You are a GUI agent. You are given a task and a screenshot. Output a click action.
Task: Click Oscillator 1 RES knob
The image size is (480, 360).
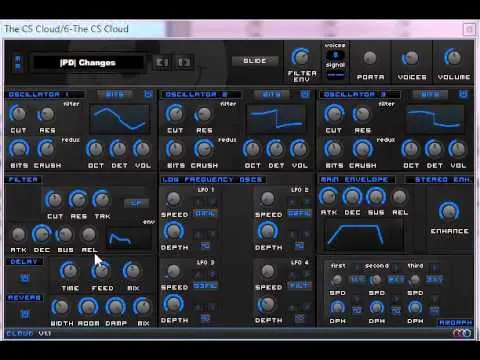pyautogui.click(x=47, y=114)
